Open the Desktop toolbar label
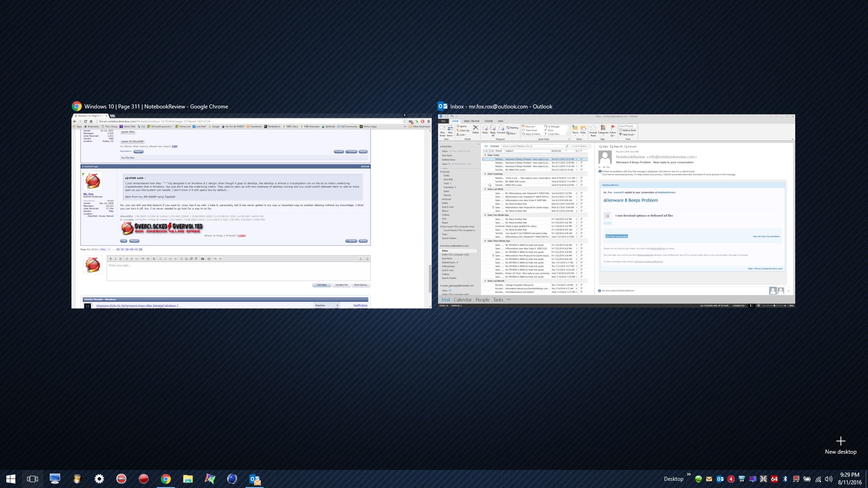This screenshot has width=868, height=488. pos(674,479)
